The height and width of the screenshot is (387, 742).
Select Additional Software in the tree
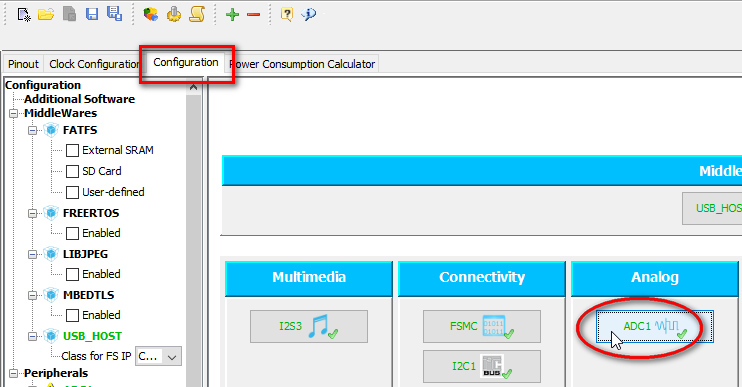80,99
